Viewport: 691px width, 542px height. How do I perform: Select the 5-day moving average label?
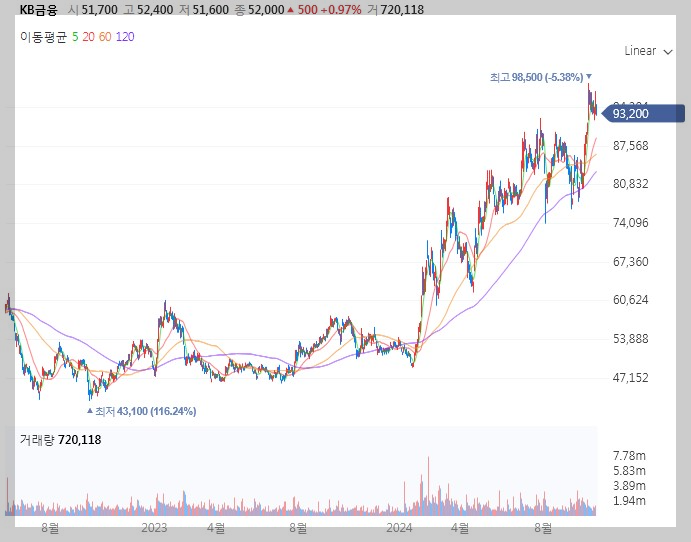(75, 37)
